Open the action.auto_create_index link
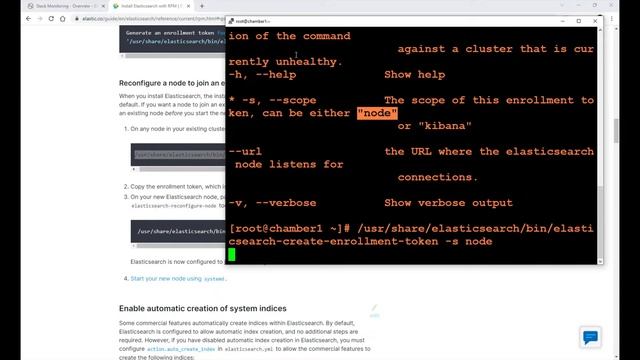 click(x=181, y=349)
